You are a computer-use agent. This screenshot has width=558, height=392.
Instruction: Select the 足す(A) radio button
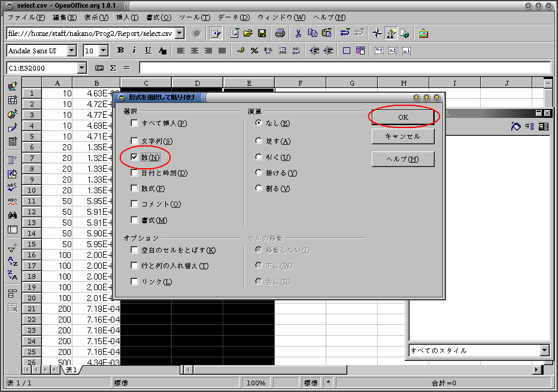click(259, 141)
